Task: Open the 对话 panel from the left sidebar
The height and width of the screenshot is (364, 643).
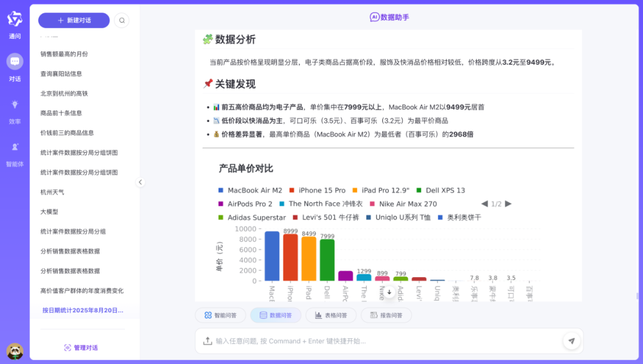Action: pyautogui.click(x=14, y=65)
